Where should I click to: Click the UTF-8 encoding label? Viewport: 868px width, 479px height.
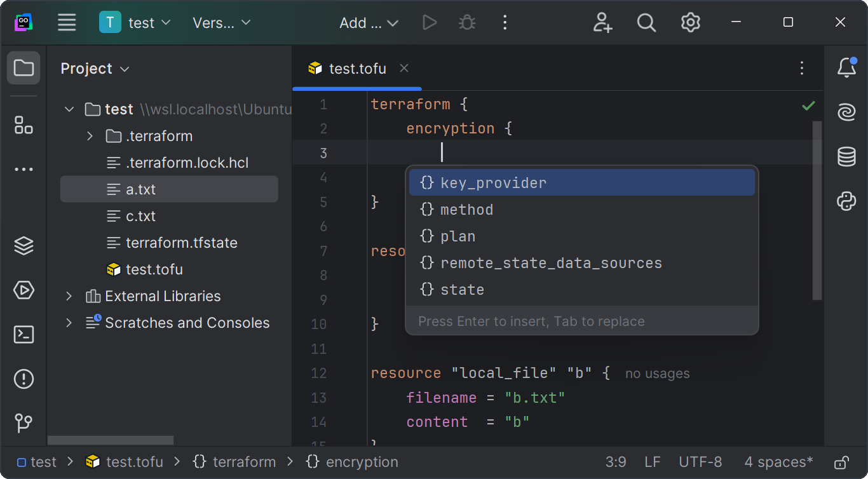tap(701, 462)
